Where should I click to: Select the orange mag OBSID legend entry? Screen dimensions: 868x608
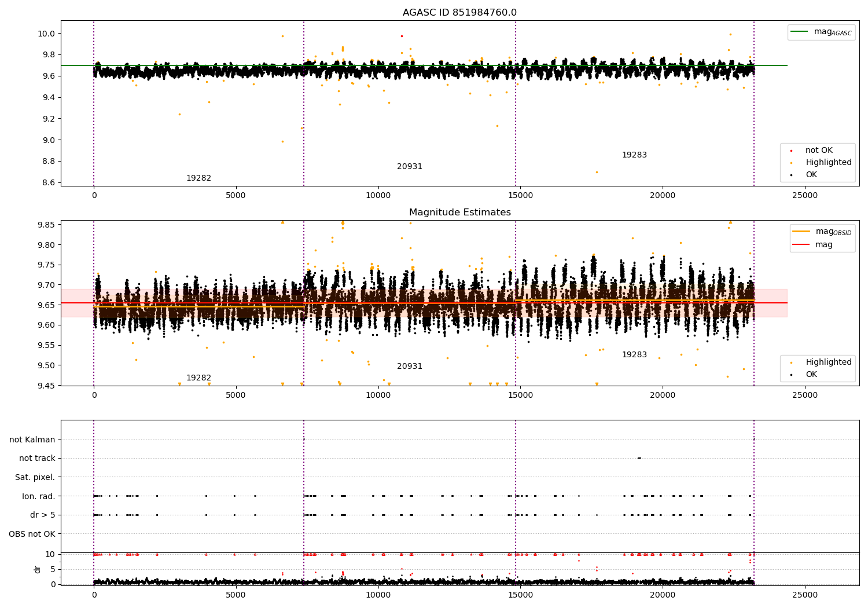click(822, 232)
